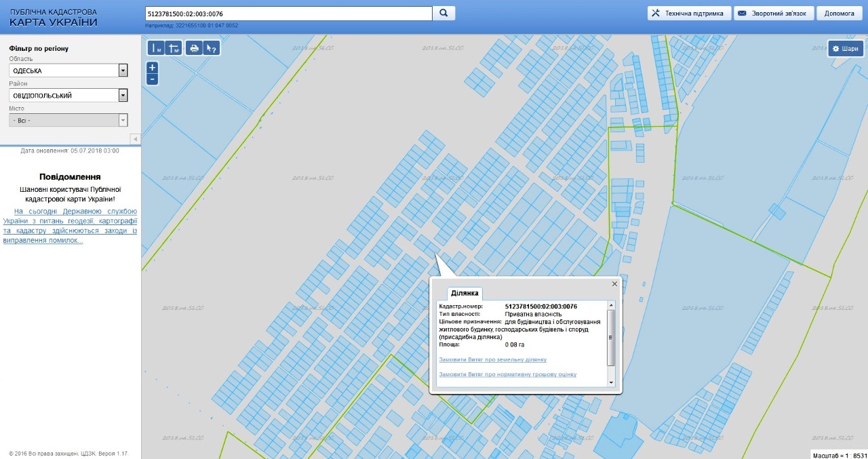Screen dimensions: 868x459
Task: Click Технічна підтримка button
Action: pos(689,14)
